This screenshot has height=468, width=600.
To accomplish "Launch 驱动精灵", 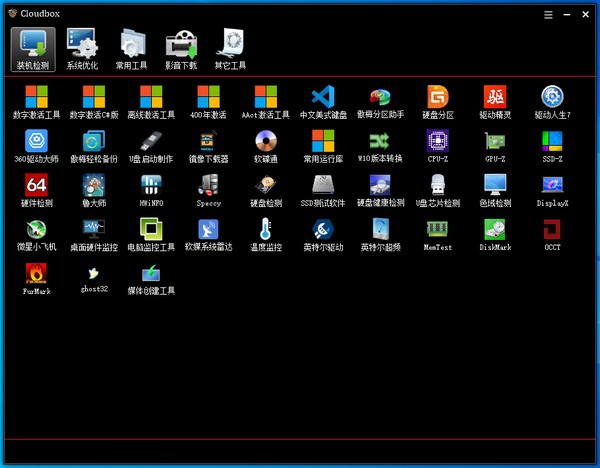I will click(x=495, y=102).
